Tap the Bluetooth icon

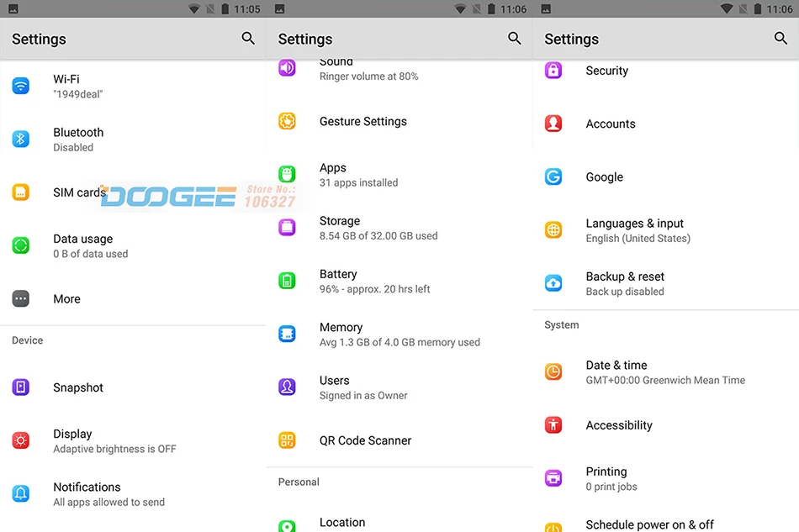(x=21, y=139)
